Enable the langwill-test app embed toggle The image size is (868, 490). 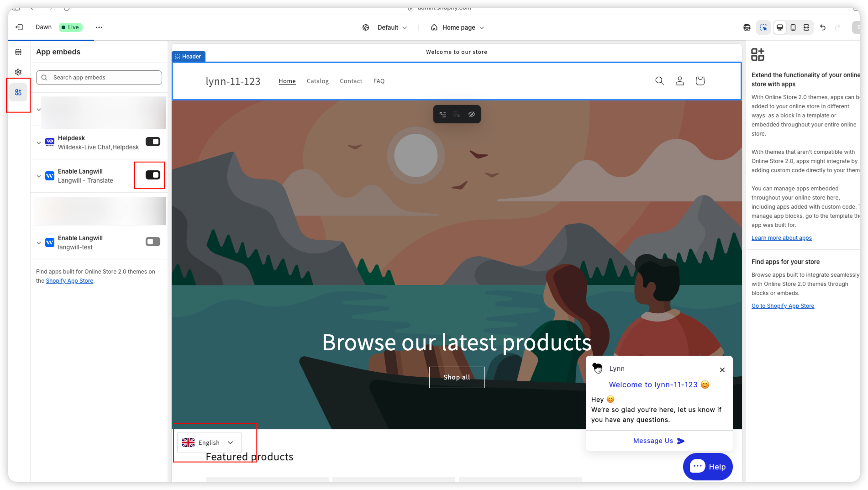(x=153, y=242)
